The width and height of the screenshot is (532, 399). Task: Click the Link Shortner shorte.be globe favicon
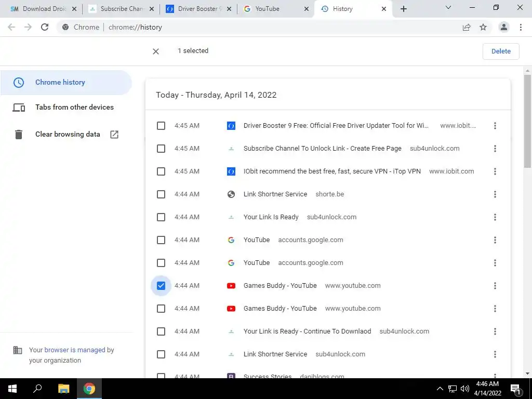point(231,194)
